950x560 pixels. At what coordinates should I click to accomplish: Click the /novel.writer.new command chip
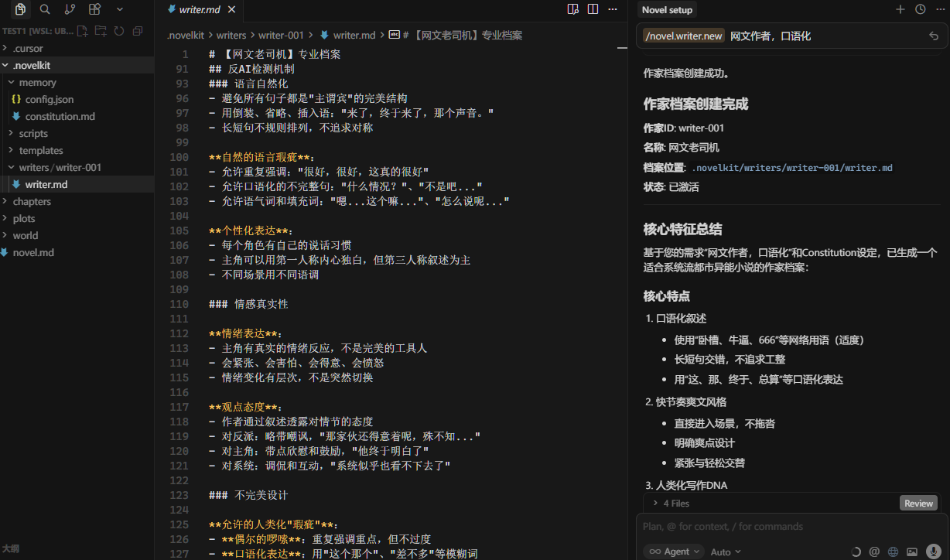coord(684,36)
